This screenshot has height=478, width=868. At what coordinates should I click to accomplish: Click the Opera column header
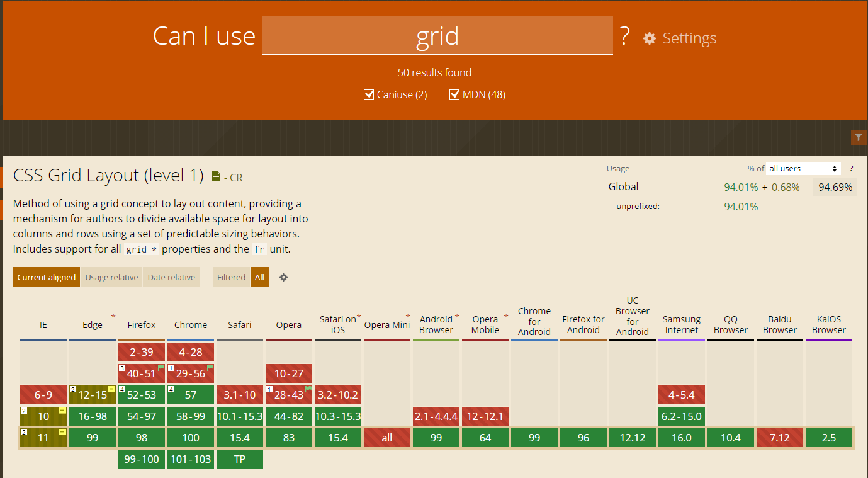[x=289, y=325]
